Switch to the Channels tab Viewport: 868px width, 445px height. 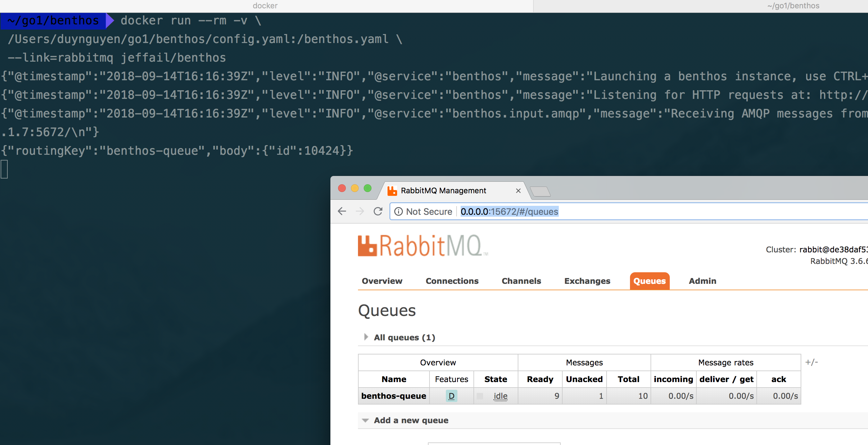(x=521, y=281)
